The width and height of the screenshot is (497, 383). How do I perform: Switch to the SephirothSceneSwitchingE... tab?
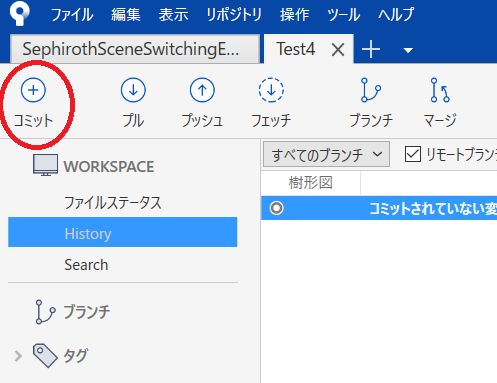coord(135,49)
